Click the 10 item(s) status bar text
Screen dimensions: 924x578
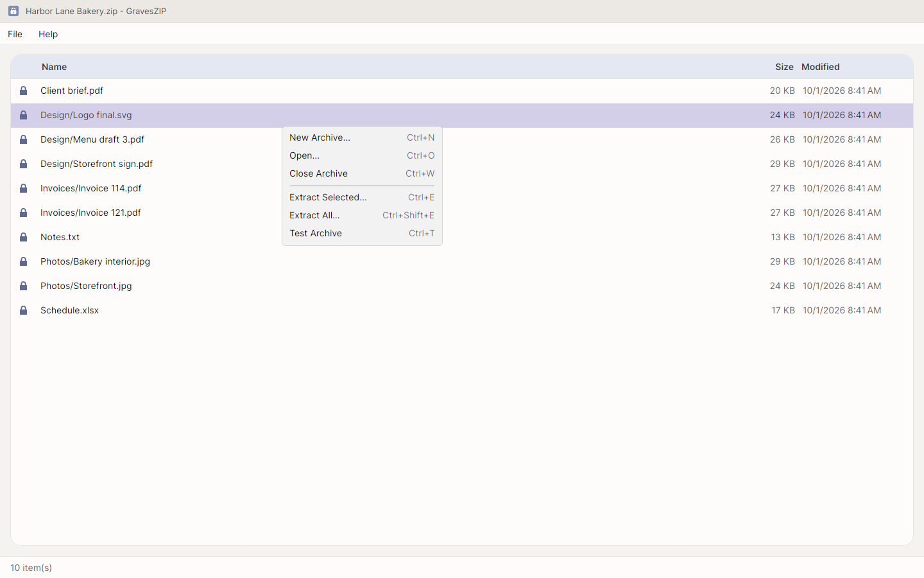pos(31,568)
